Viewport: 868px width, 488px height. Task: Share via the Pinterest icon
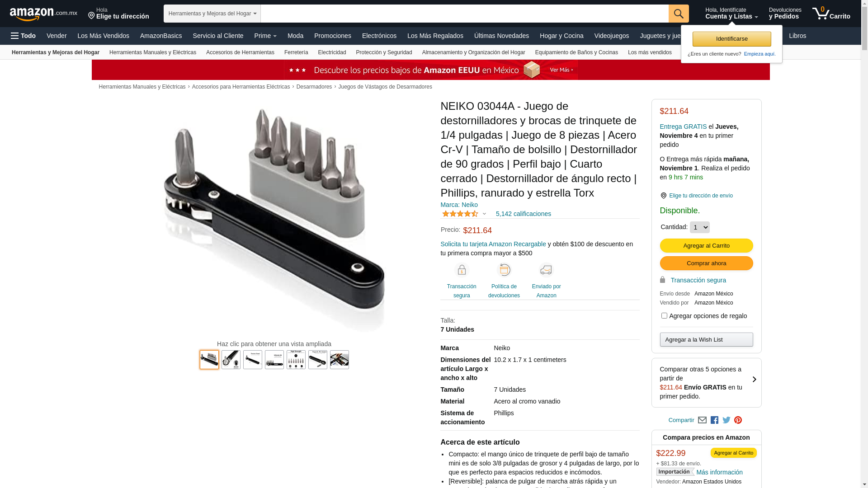(x=738, y=420)
